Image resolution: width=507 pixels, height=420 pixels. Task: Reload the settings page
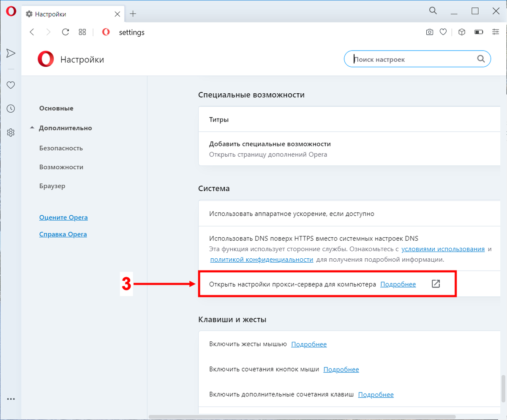[x=65, y=32]
